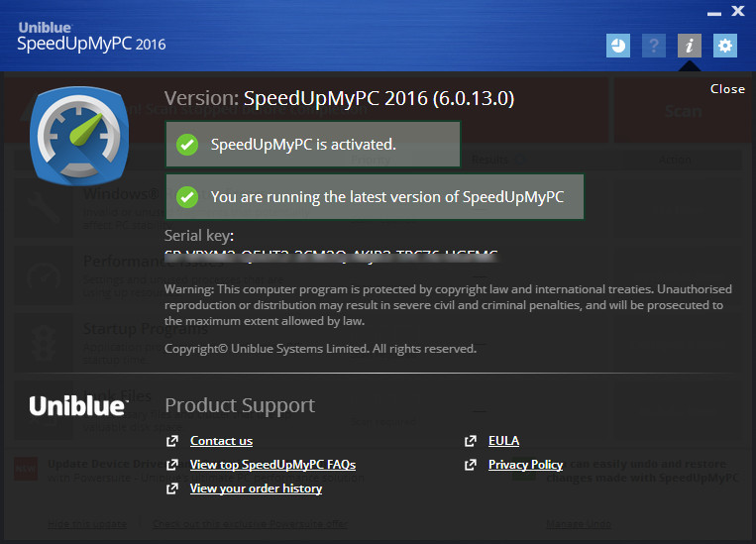
Task: Click the copyright warning paragraph
Action: [x=448, y=305]
